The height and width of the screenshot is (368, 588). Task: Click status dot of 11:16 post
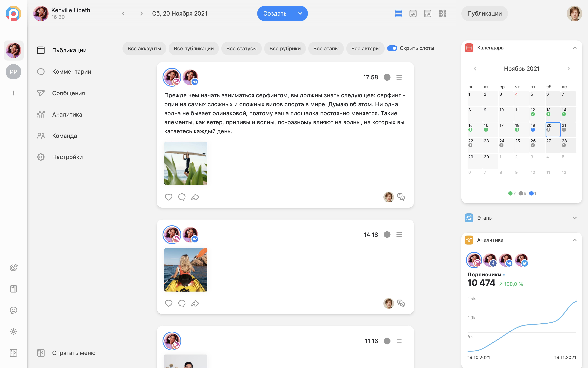(387, 341)
